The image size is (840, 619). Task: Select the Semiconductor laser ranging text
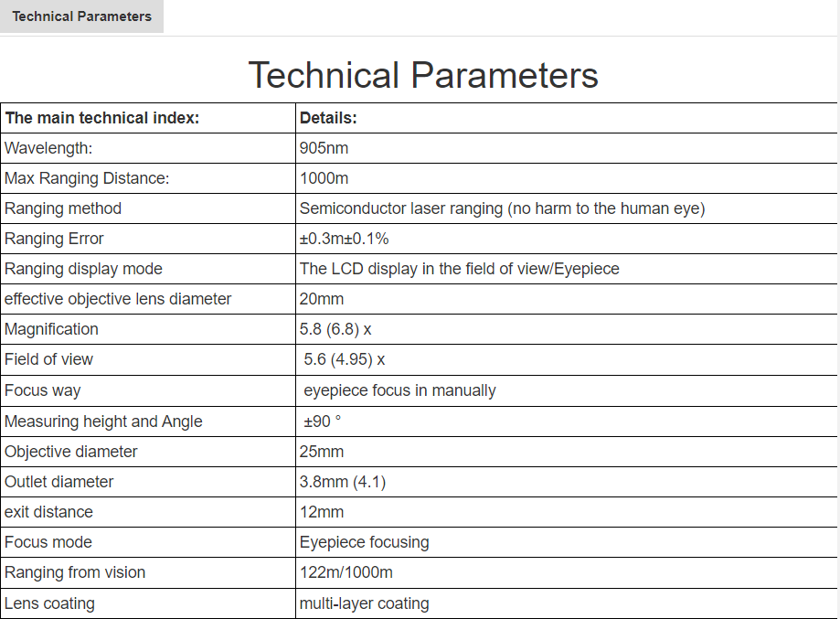[502, 208]
